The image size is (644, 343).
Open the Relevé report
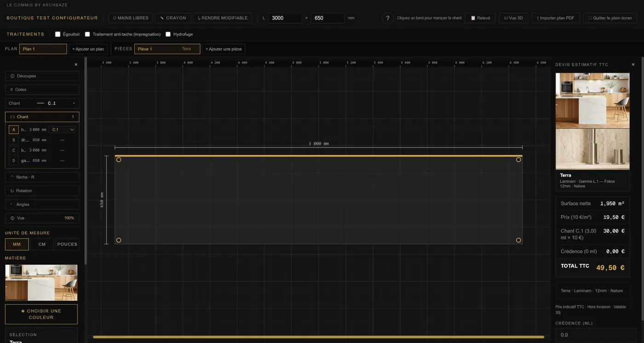[480, 18]
